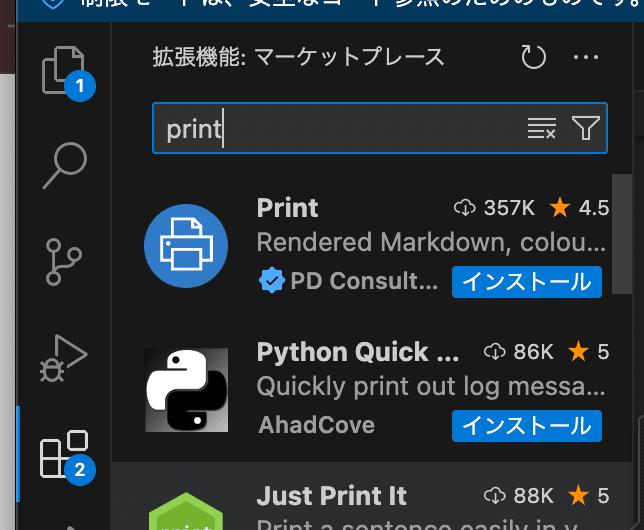Click the 'Rendered Markdown, colou...' description
Image resolution: width=644 pixels, height=530 pixels.
[431, 242]
